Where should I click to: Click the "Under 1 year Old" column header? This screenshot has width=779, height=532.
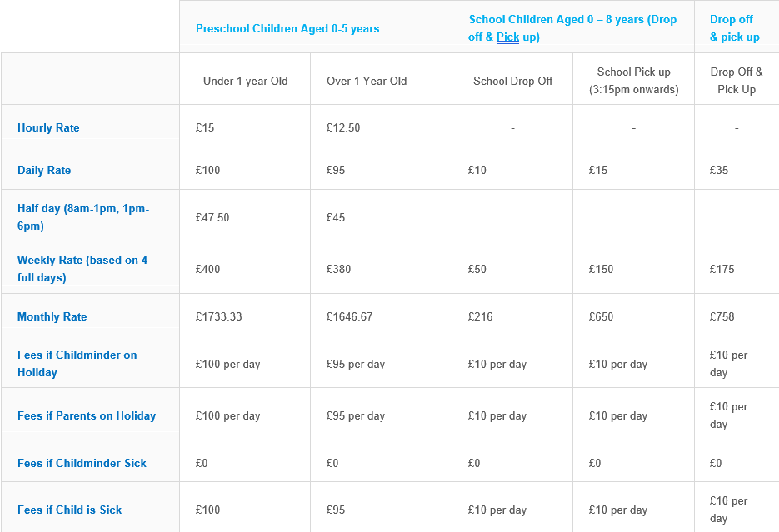(245, 82)
